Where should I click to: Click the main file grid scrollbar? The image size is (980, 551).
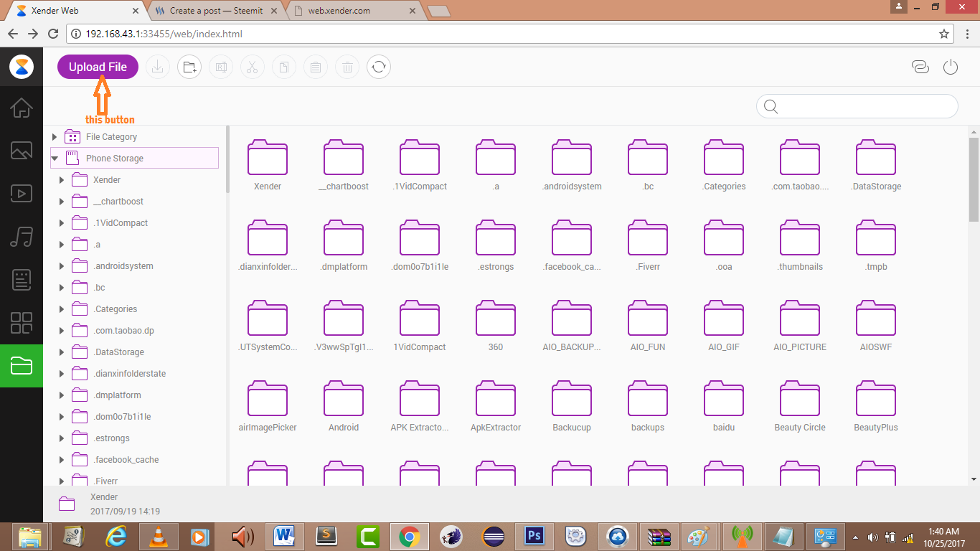point(974,179)
